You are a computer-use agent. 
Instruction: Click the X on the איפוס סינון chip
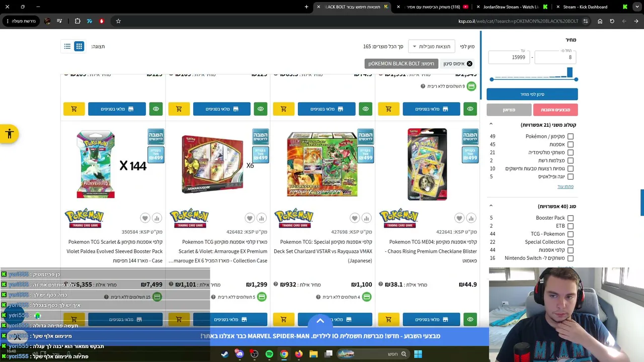pos(469,64)
